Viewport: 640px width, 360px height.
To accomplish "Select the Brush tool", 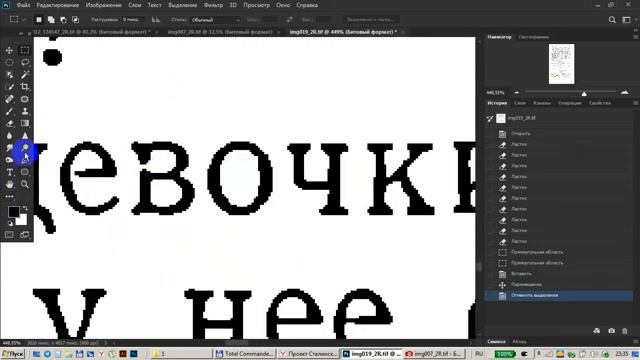I will pyautogui.click(x=9, y=111).
